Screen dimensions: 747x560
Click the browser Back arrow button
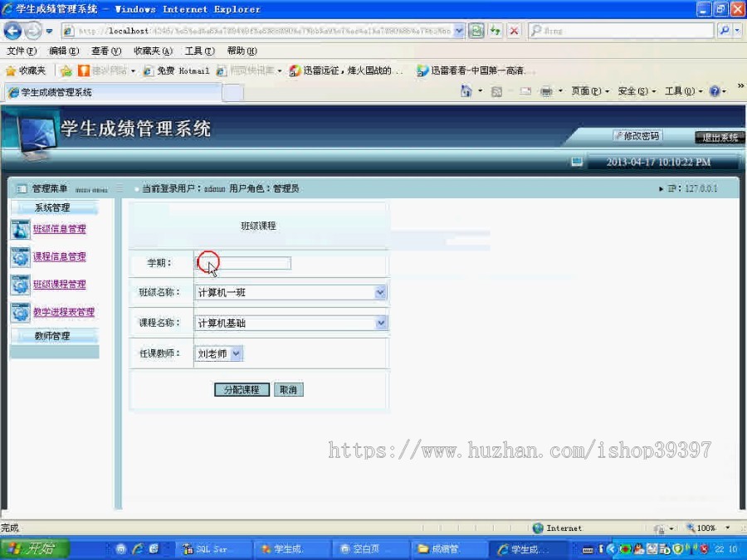pyautogui.click(x=12, y=31)
